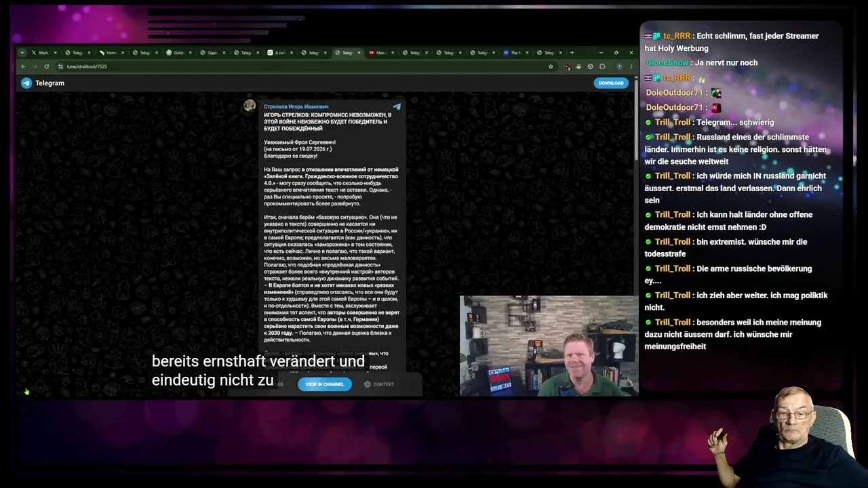Go forward in browser history
868x488 pixels.
tap(35, 66)
